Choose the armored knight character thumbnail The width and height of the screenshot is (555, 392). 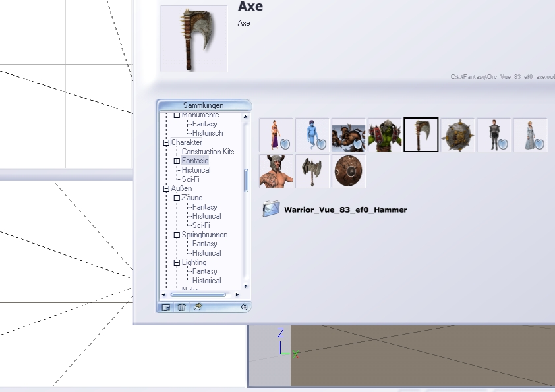[x=494, y=135]
